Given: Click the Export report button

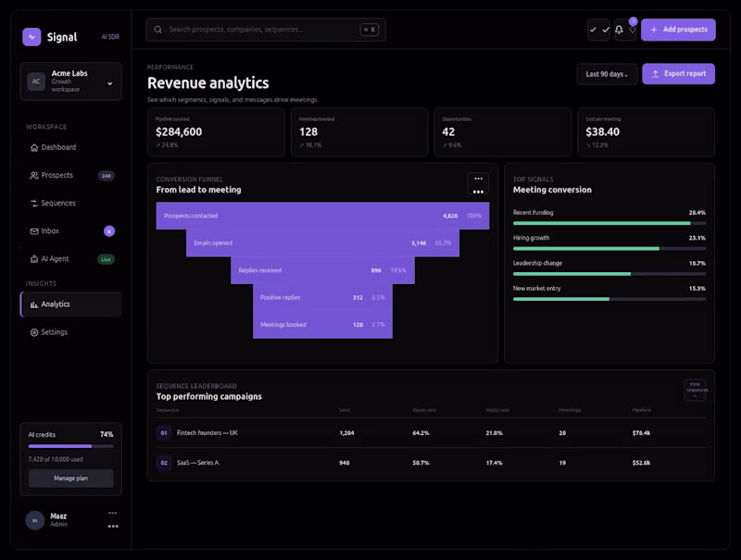Looking at the screenshot, I should [x=678, y=74].
